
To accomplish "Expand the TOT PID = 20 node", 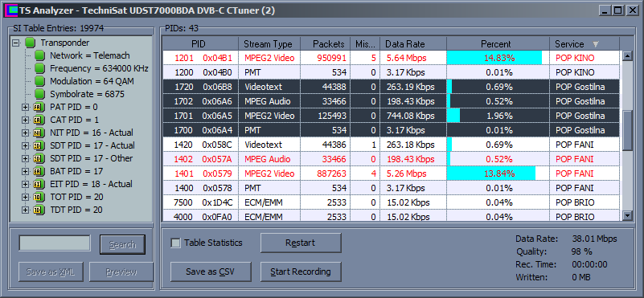I will click(x=26, y=197).
